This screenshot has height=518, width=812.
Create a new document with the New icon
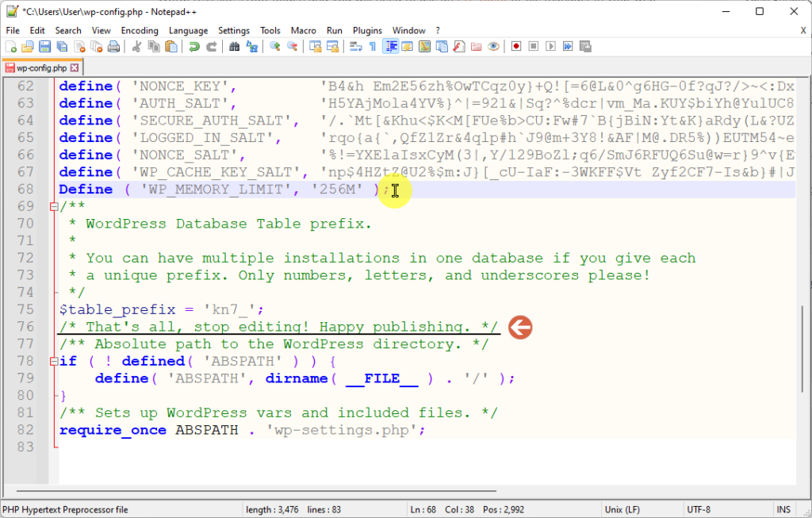click(x=11, y=47)
